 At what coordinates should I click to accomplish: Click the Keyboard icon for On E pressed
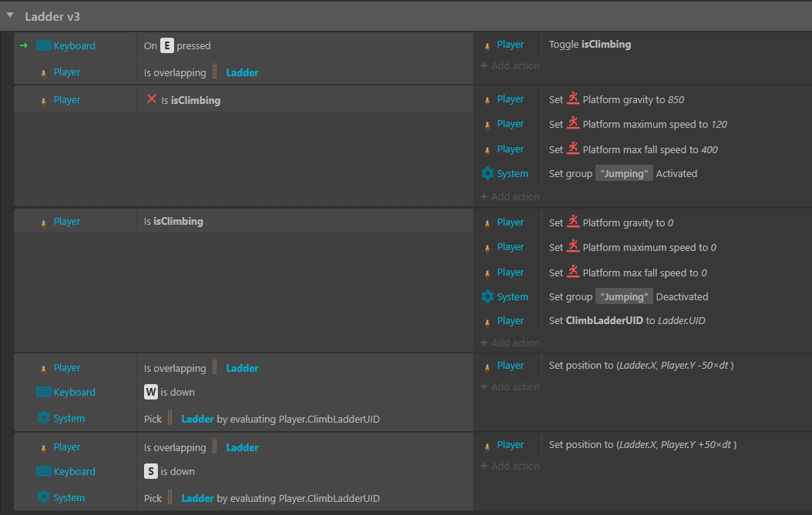[44, 45]
